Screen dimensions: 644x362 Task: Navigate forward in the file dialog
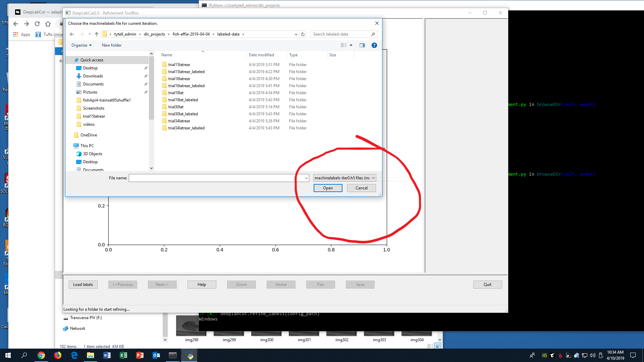coord(82,34)
